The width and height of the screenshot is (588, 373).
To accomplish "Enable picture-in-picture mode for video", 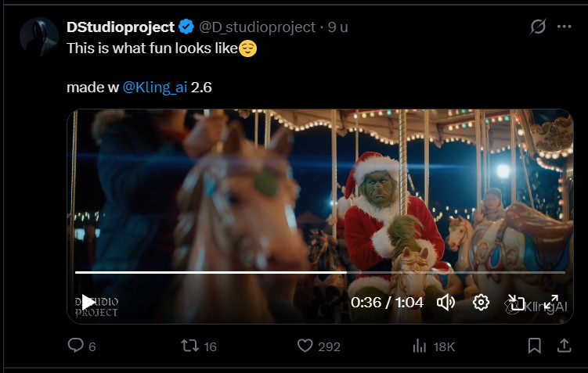I will [516, 303].
